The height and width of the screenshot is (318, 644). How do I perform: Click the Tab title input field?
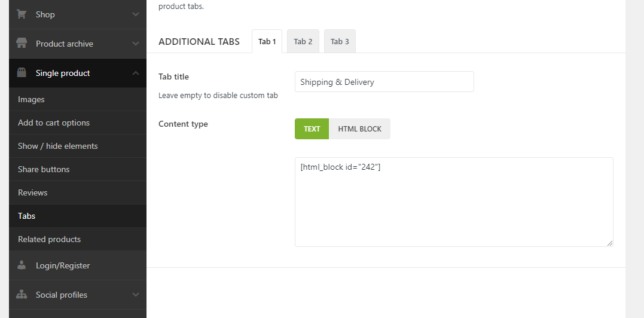(x=384, y=82)
